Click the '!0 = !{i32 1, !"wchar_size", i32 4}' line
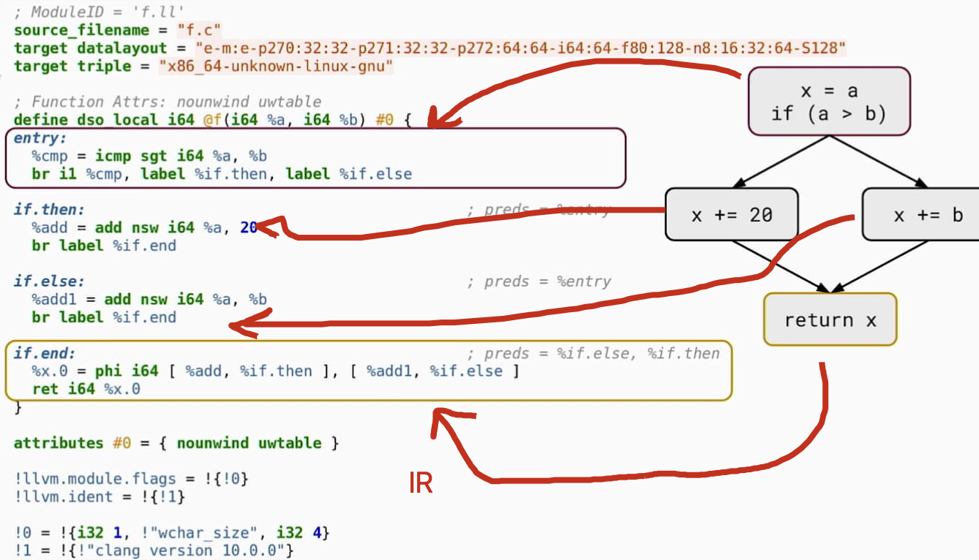979x560 pixels. click(x=172, y=533)
